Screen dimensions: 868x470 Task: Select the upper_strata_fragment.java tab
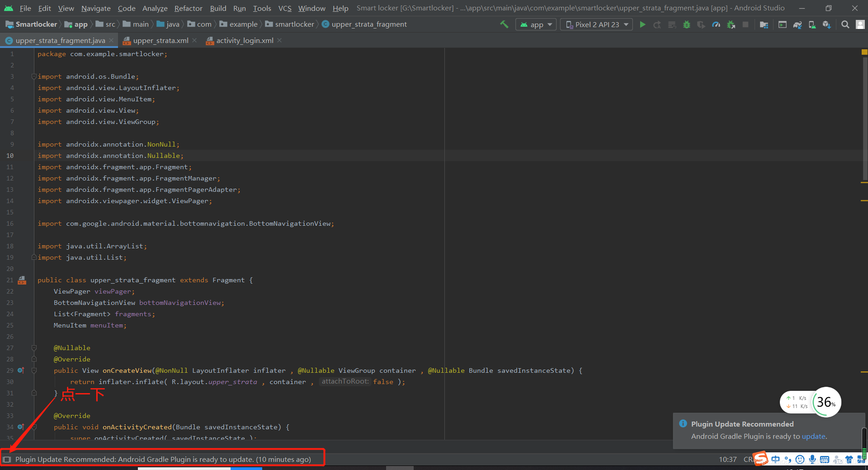pos(60,41)
